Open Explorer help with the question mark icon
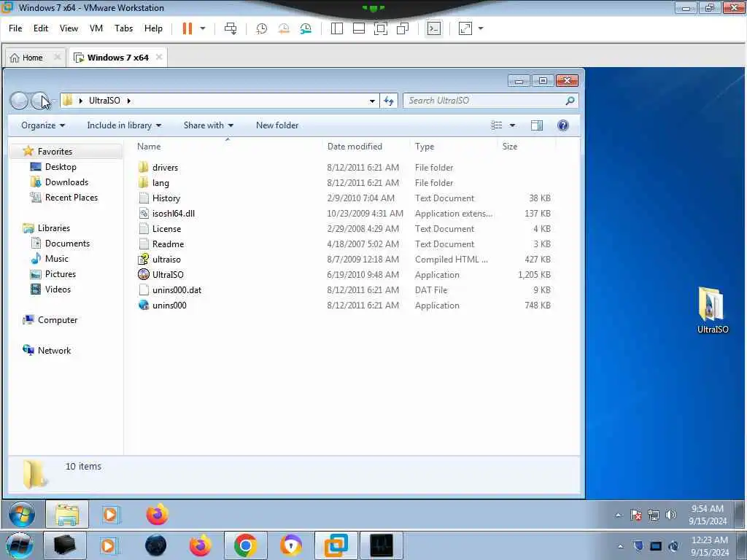747x560 pixels. click(562, 125)
